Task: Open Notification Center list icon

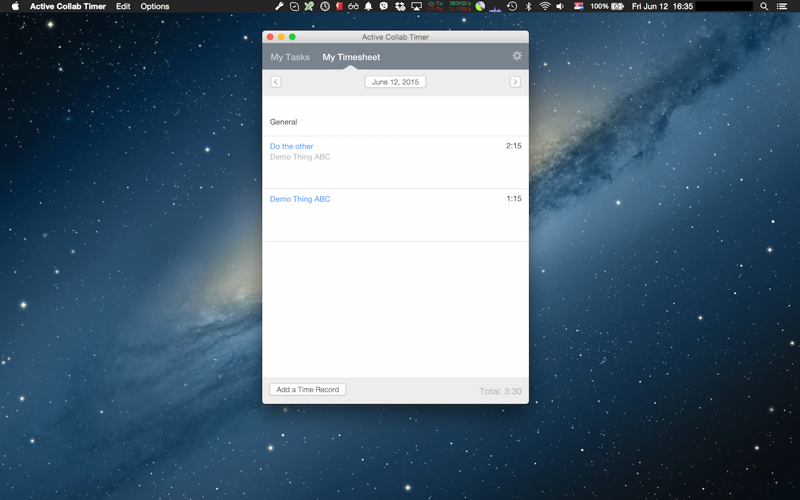Action: coord(782,6)
